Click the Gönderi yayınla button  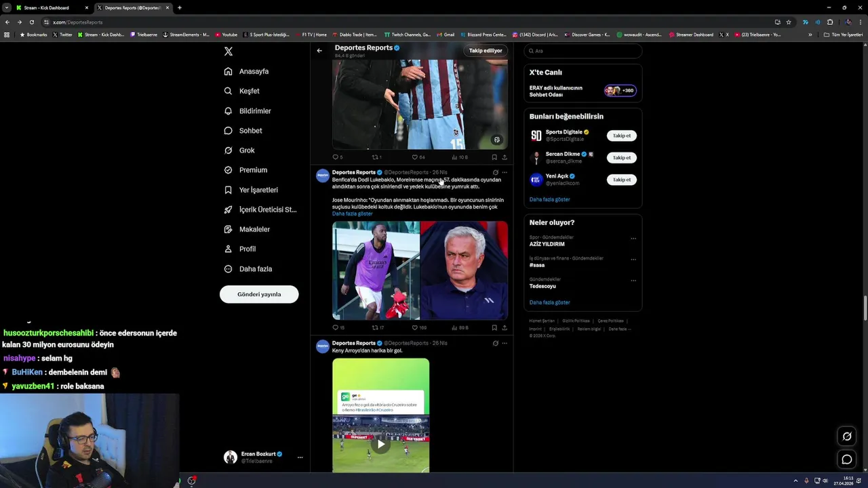coord(259,294)
